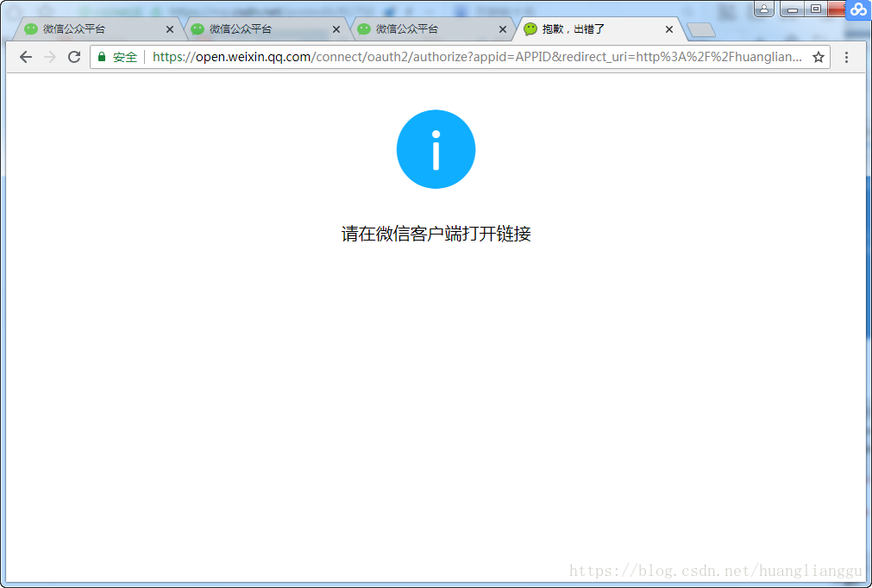This screenshot has height=588, width=872.
Task: Click the blue info circle icon
Action: pyautogui.click(x=436, y=149)
